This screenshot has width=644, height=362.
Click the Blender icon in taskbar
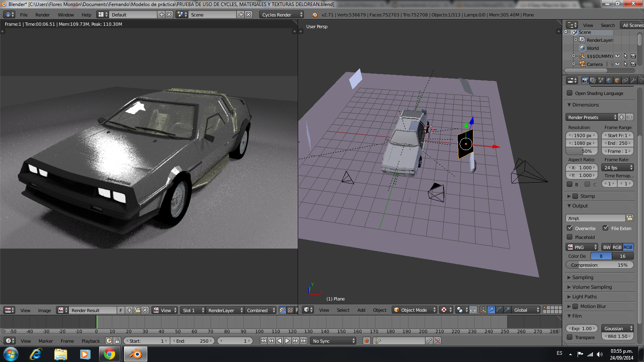pos(136,354)
